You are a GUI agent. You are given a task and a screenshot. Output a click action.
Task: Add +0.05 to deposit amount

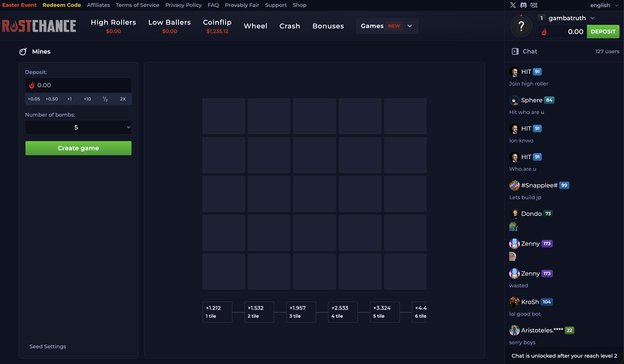pyautogui.click(x=34, y=99)
